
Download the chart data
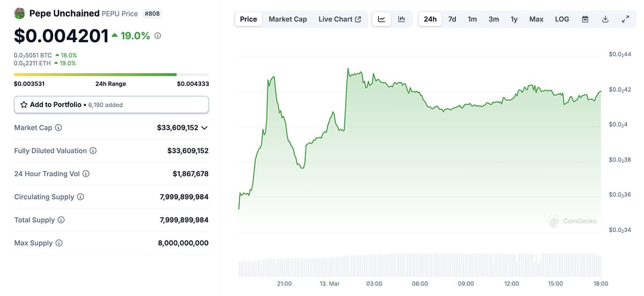[605, 19]
